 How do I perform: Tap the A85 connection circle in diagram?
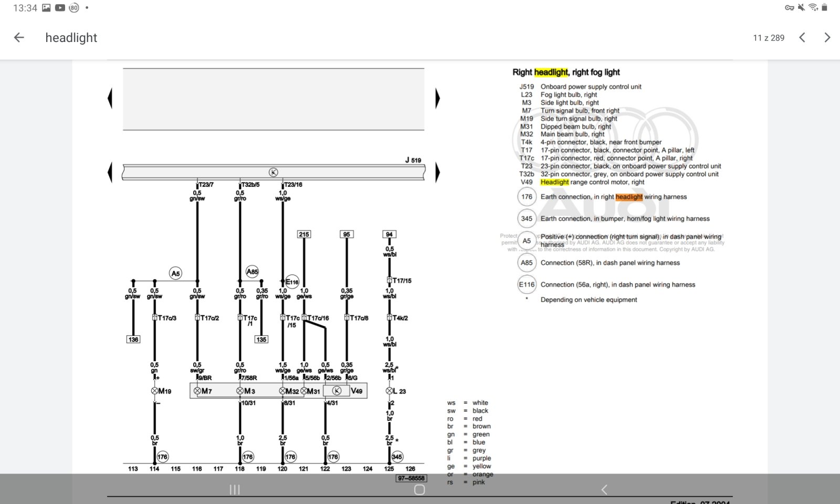coord(253,271)
